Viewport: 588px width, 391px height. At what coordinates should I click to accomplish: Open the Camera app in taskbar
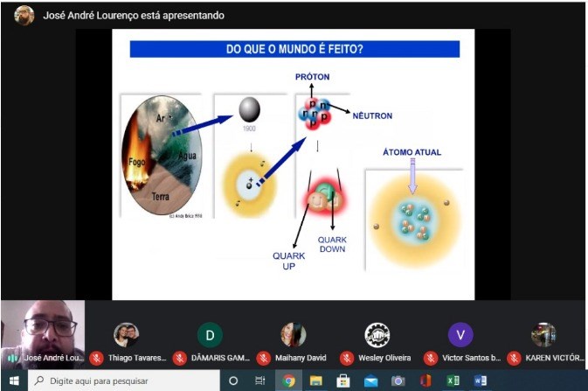pyautogui.click(x=398, y=381)
